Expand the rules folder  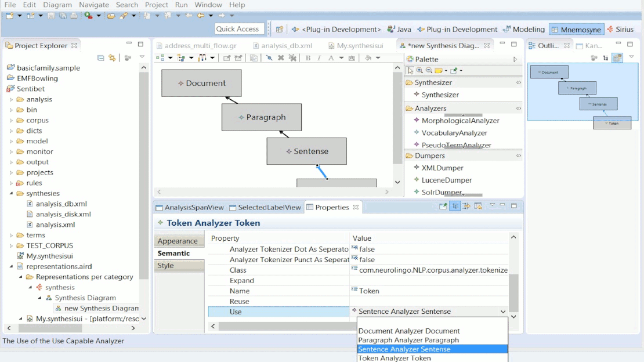[12, 183]
